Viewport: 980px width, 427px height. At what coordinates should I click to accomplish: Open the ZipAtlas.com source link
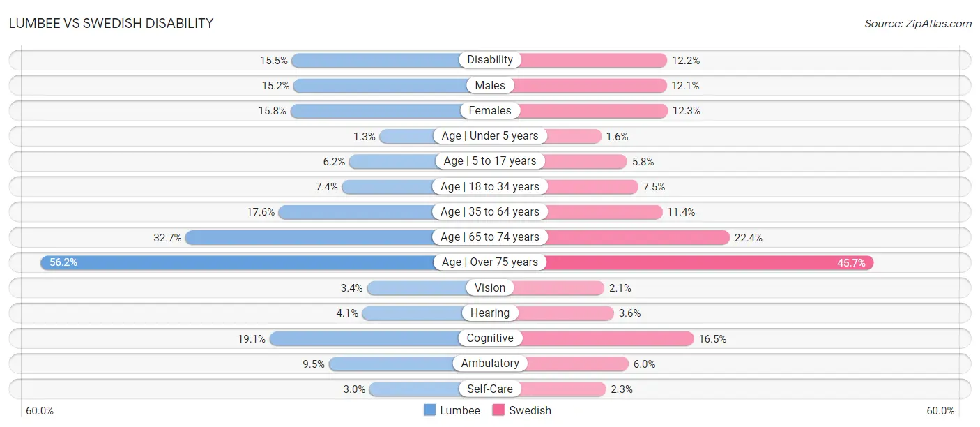click(x=938, y=24)
